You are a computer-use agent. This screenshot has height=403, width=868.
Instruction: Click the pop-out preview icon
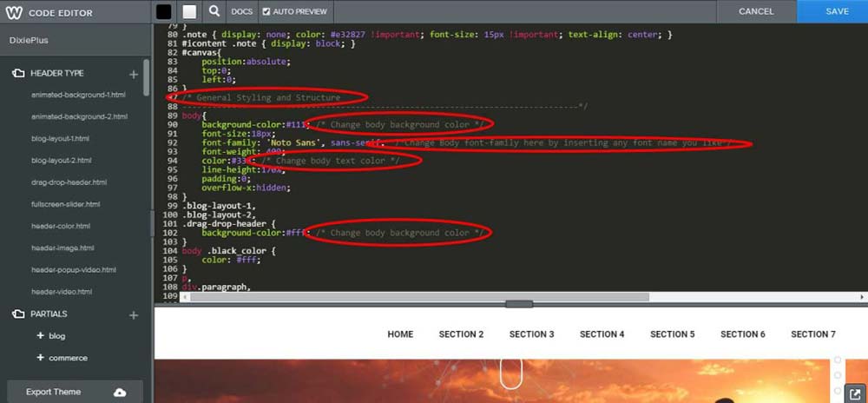pyautogui.click(x=855, y=393)
